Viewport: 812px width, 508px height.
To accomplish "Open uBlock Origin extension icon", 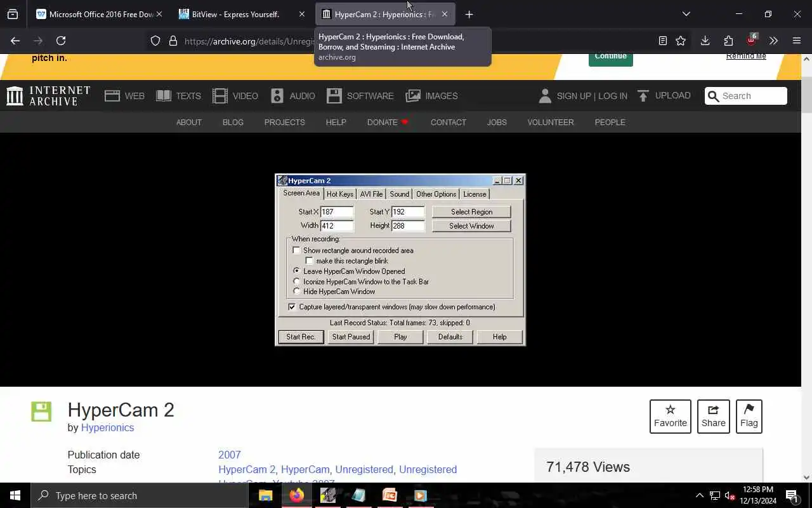I will pos(752,40).
